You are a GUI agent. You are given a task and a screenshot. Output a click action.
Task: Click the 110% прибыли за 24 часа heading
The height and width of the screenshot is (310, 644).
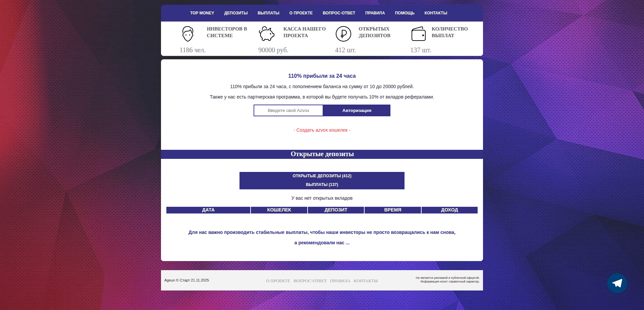click(322, 76)
